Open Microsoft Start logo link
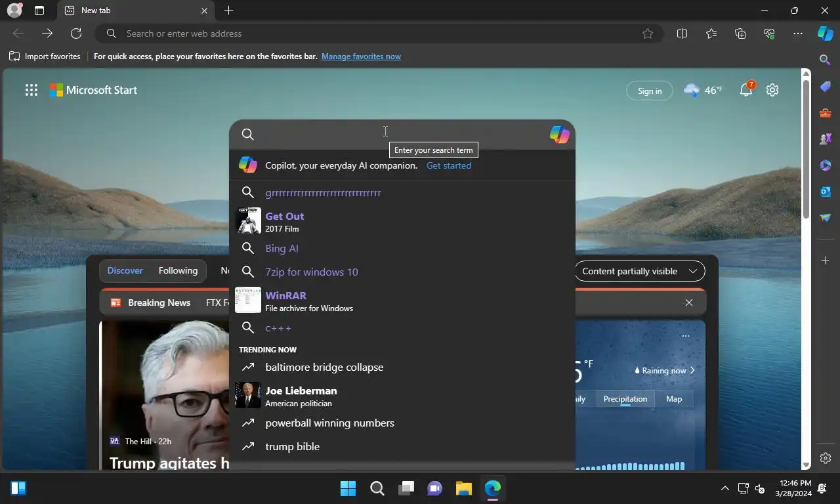Image resolution: width=840 pixels, height=504 pixels. click(x=93, y=90)
